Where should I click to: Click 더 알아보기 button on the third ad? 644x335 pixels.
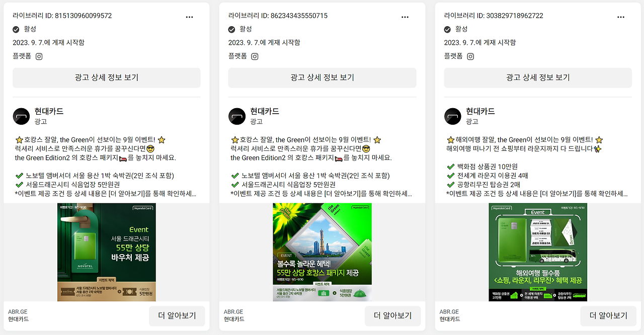(x=608, y=315)
